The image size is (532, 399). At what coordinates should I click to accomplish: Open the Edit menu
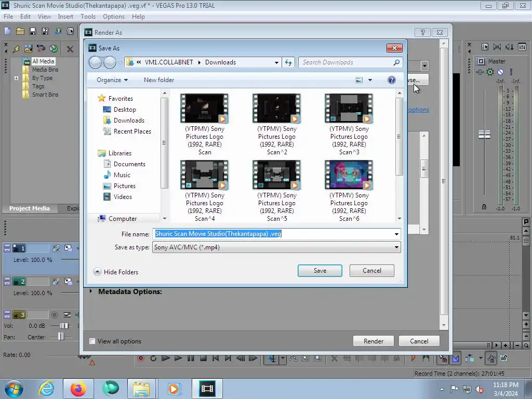tap(25, 17)
